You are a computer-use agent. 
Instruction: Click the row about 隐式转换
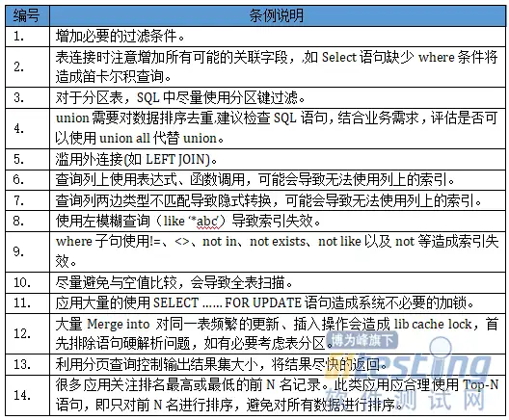[277, 200]
